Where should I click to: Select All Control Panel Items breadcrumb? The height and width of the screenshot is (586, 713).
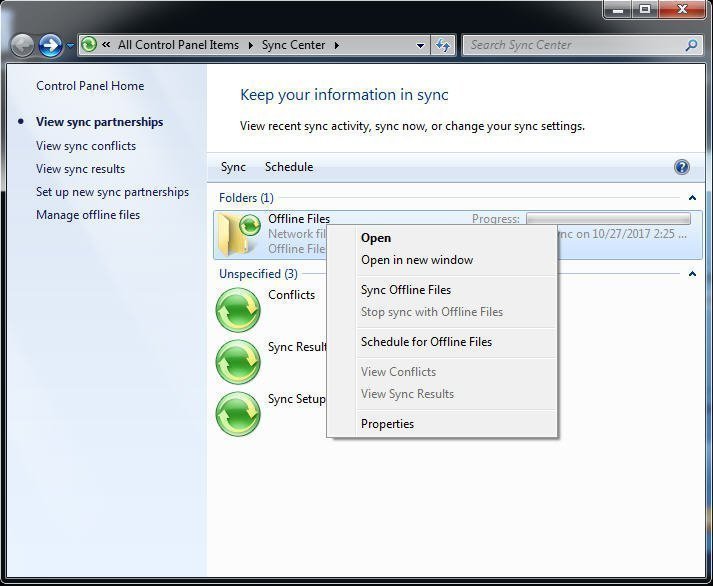[x=178, y=45]
